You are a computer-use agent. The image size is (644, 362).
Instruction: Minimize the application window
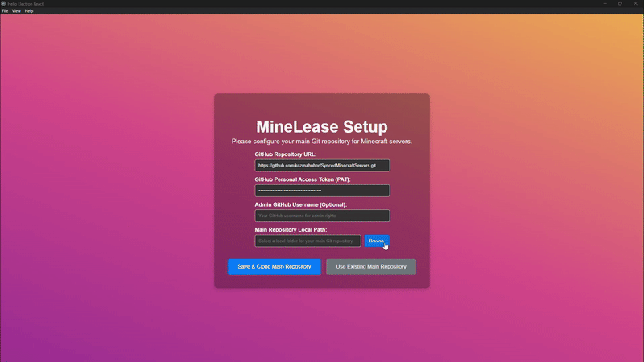605,4
